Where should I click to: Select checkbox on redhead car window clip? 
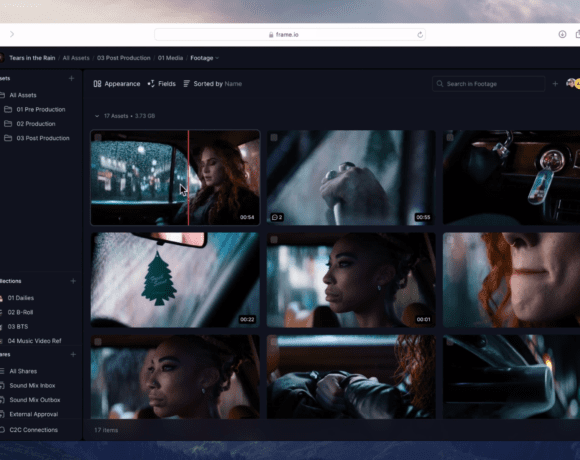point(98,137)
